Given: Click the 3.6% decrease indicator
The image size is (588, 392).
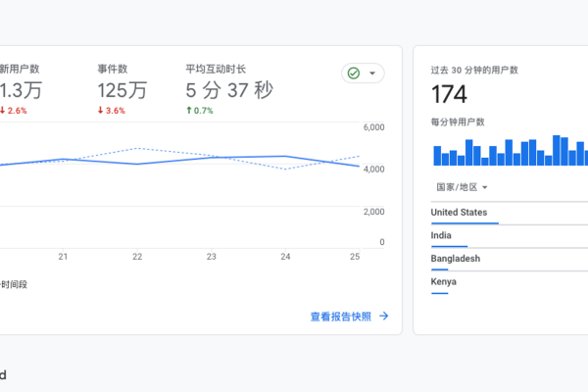Looking at the screenshot, I should pyautogui.click(x=112, y=111).
